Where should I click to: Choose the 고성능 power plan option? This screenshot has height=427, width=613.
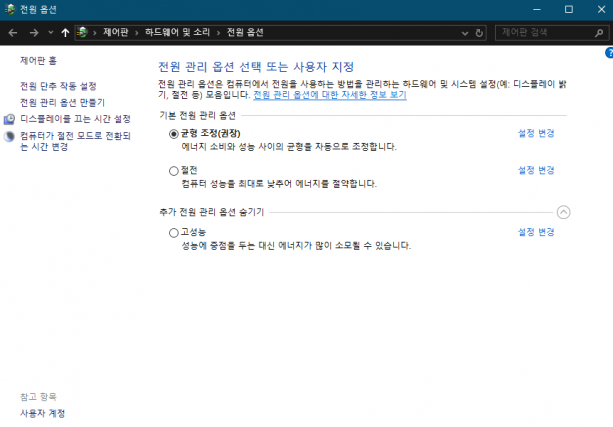[174, 232]
